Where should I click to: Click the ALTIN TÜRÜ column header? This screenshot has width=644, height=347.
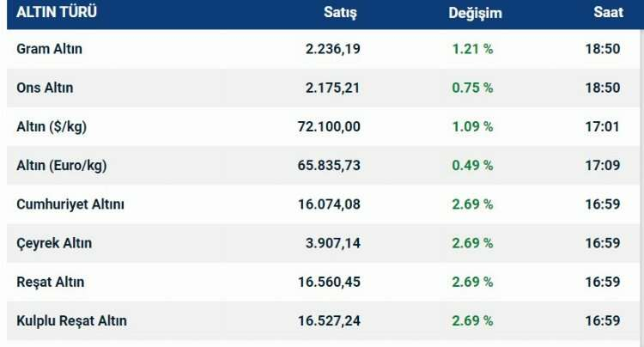click(53, 13)
